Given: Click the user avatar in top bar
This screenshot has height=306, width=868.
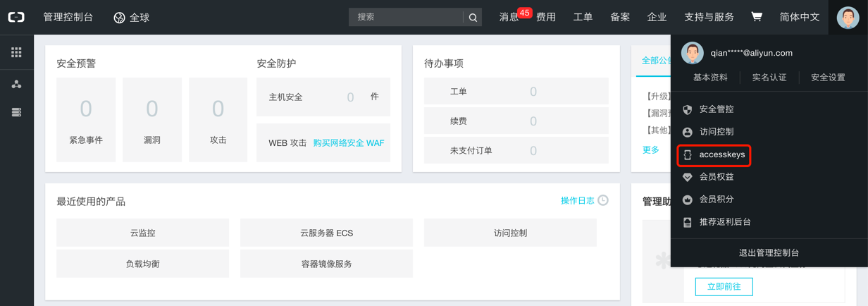Looking at the screenshot, I should pyautogui.click(x=848, y=18).
